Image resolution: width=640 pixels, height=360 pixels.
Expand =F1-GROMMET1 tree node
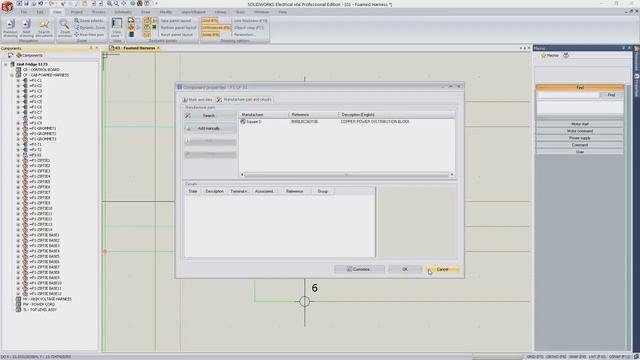tap(18, 129)
